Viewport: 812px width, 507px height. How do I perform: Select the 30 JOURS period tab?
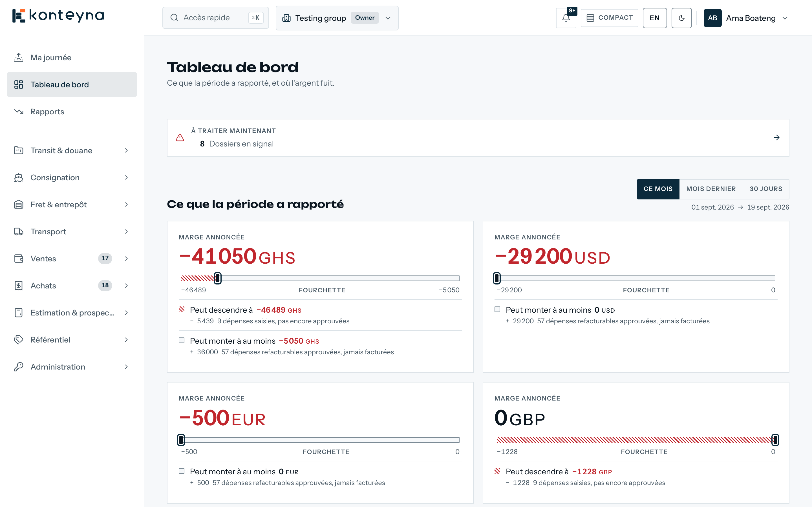766,189
